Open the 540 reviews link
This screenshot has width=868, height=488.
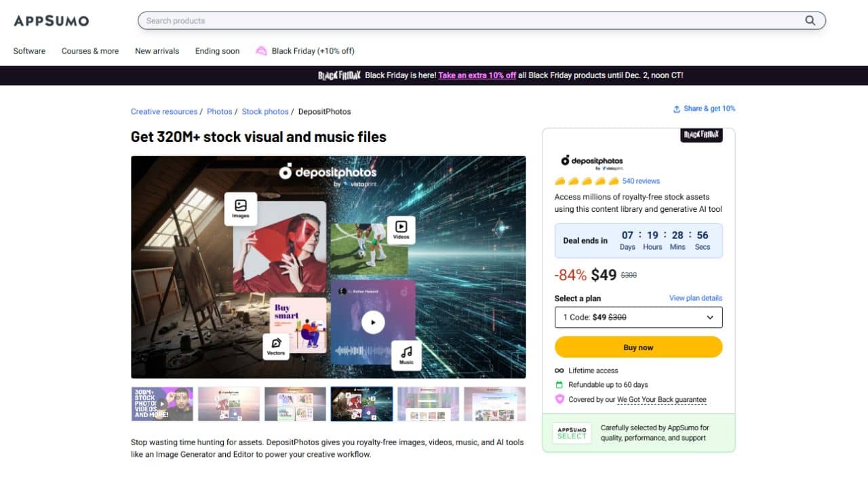641,181
